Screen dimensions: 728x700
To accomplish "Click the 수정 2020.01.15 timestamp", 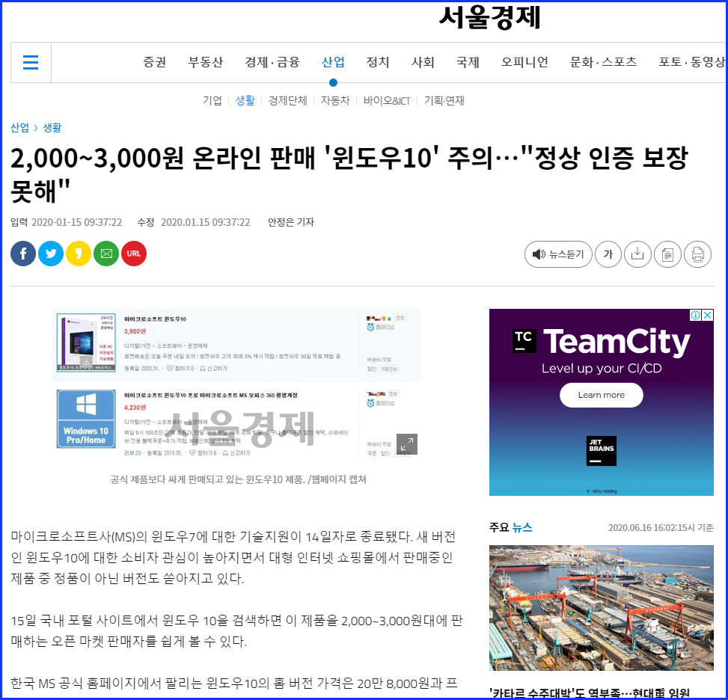I will tap(194, 222).
